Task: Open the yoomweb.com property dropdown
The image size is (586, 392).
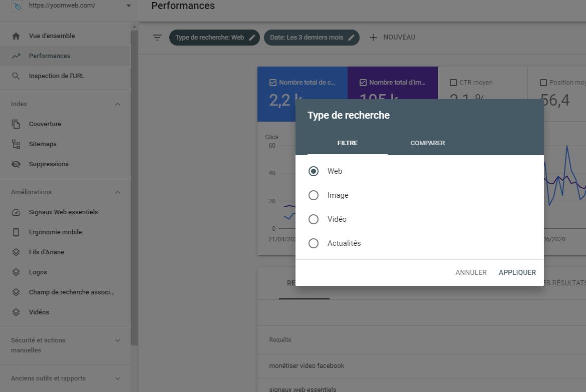Action: coord(128,6)
